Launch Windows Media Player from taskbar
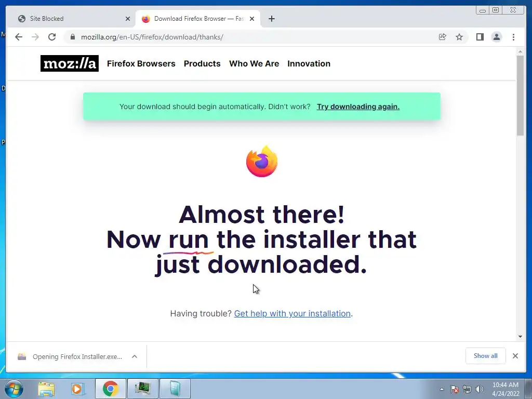 [x=78, y=389]
